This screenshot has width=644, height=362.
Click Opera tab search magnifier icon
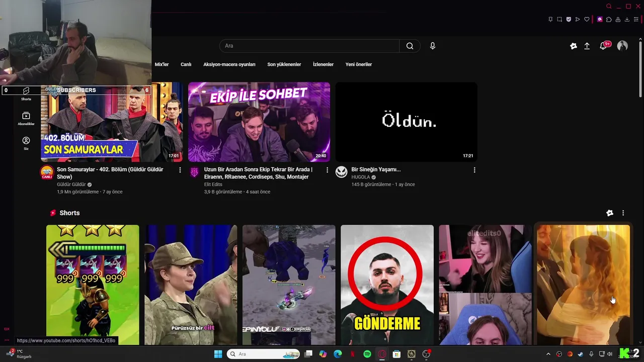[x=609, y=7]
